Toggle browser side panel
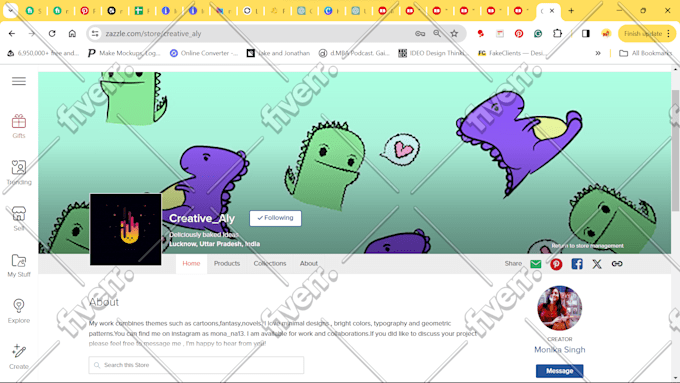This screenshot has width=680, height=383. (585, 33)
